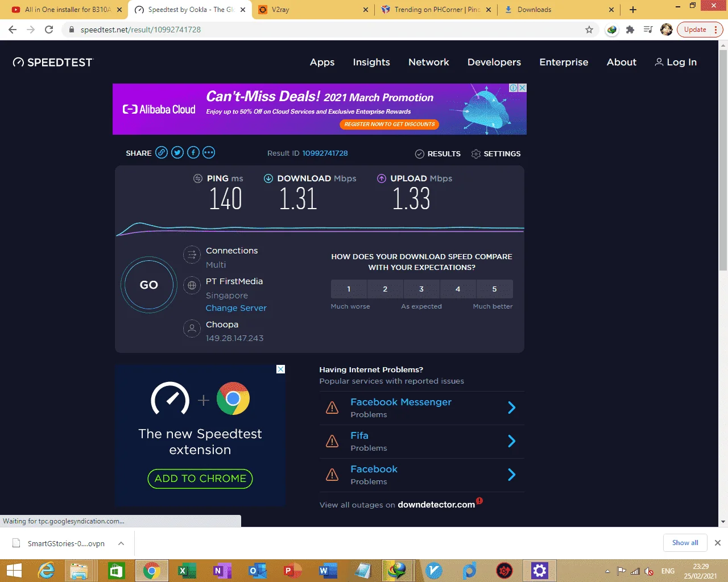Viewport: 728px width, 582px height.
Task: Click the address bar URL
Action: 140,30
